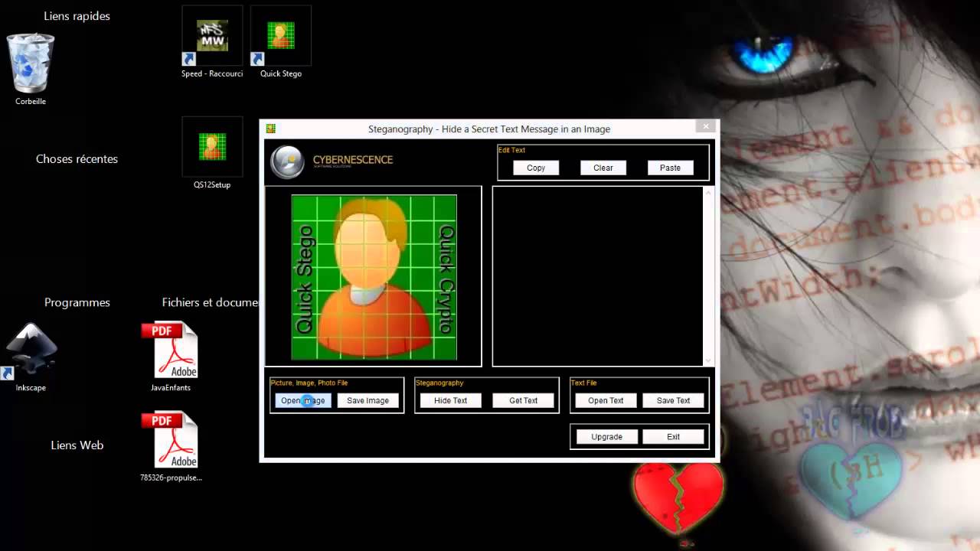Click the Programmes desktop label

pos(77,302)
